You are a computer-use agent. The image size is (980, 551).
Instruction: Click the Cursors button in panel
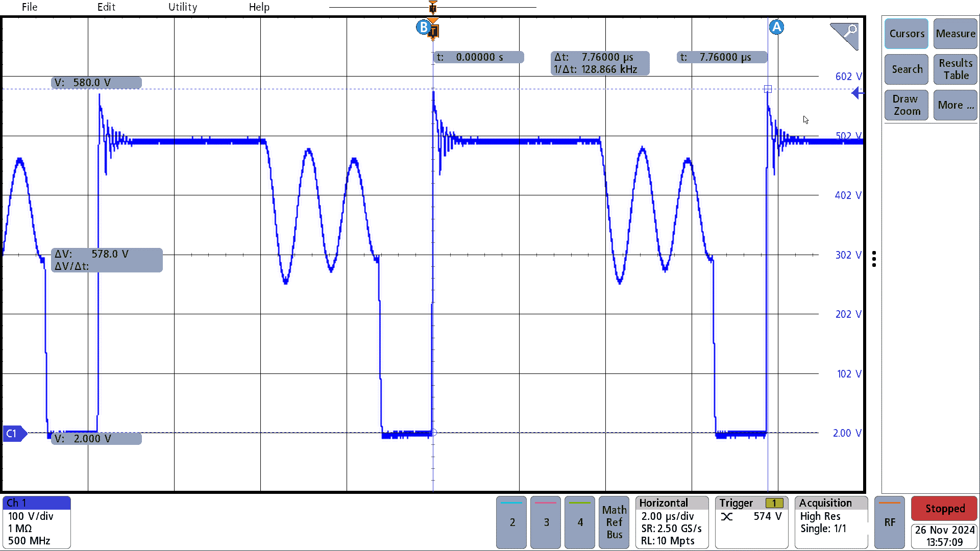906,34
